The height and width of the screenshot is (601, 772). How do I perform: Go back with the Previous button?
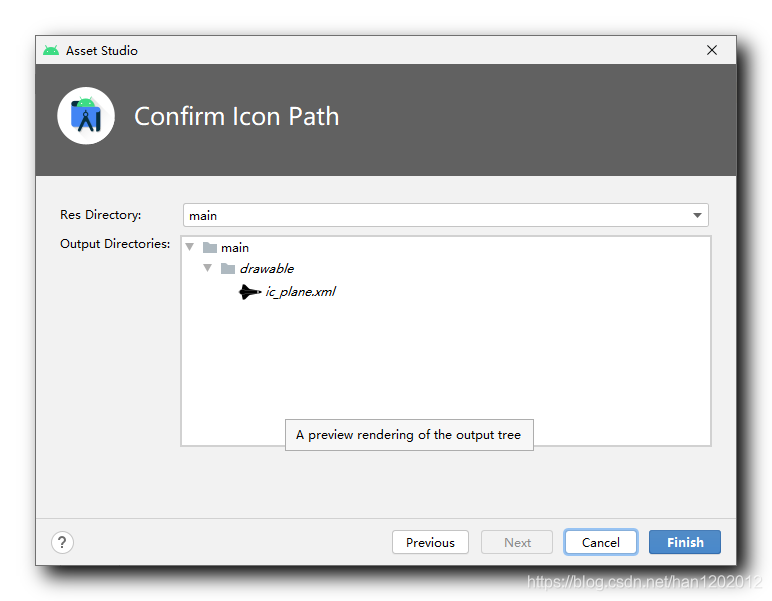tap(430, 542)
